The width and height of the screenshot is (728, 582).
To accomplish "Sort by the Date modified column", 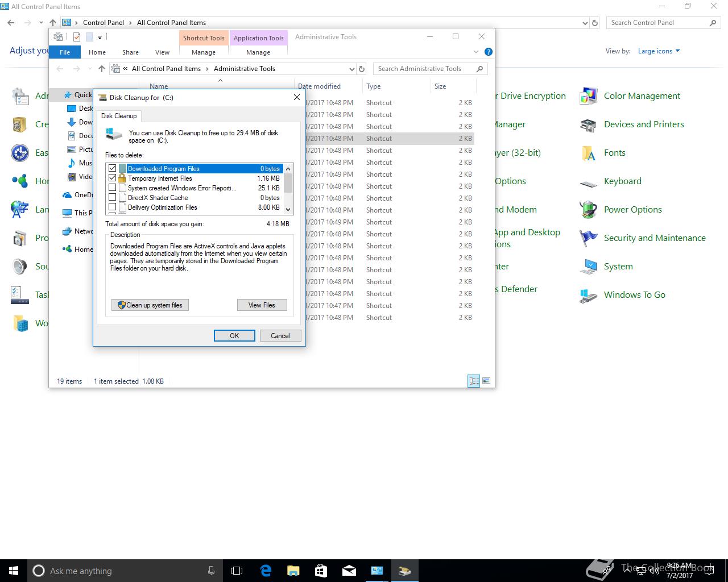I will pos(328,86).
